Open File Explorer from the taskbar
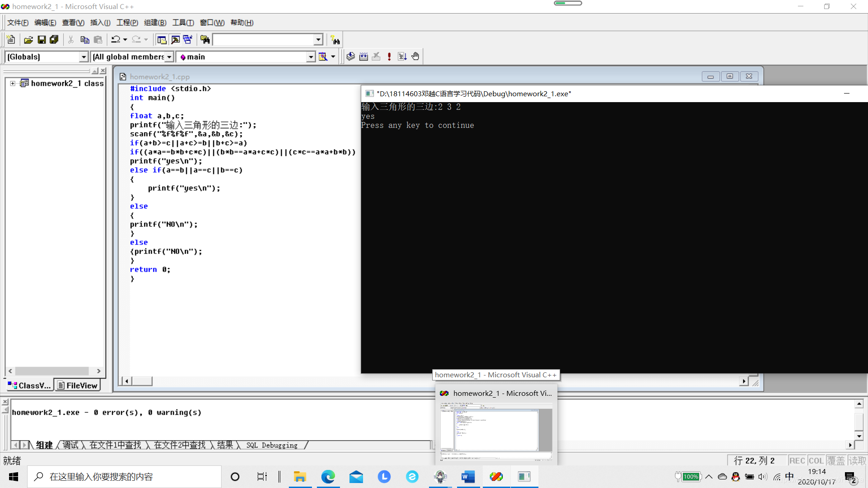This screenshot has width=868, height=488. (300, 477)
